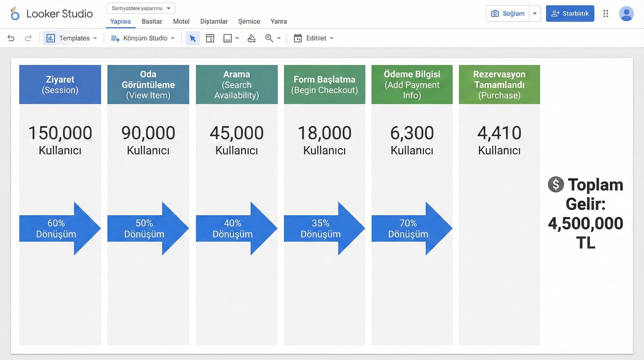644x360 pixels.
Task: Click the zoom magnifier icon
Action: [x=269, y=38]
